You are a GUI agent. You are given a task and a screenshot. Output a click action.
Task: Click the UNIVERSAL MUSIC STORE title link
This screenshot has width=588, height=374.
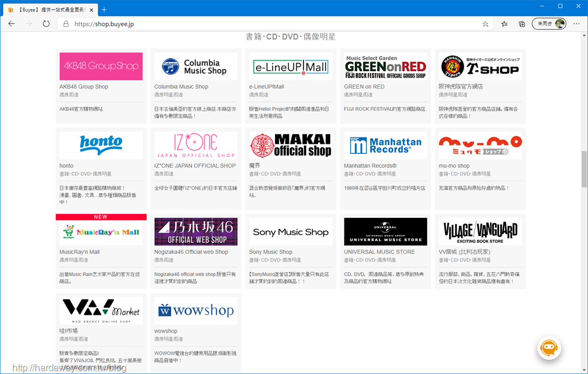click(x=380, y=252)
